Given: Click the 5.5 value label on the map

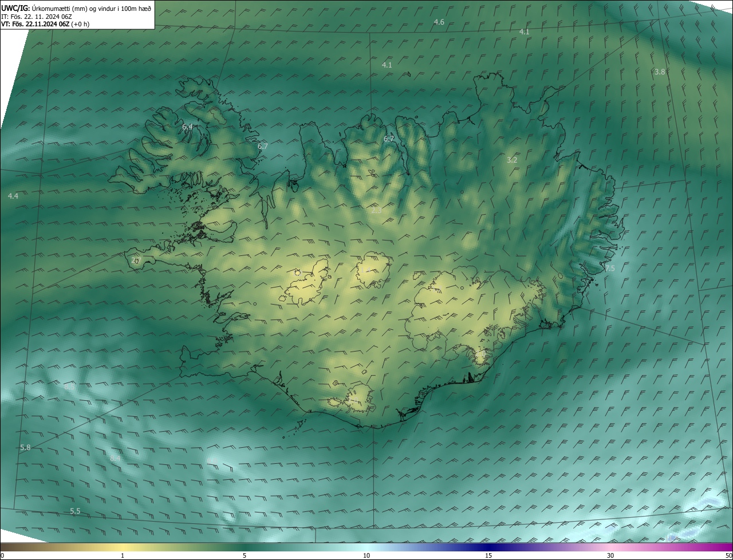Looking at the screenshot, I should [x=75, y=511].
